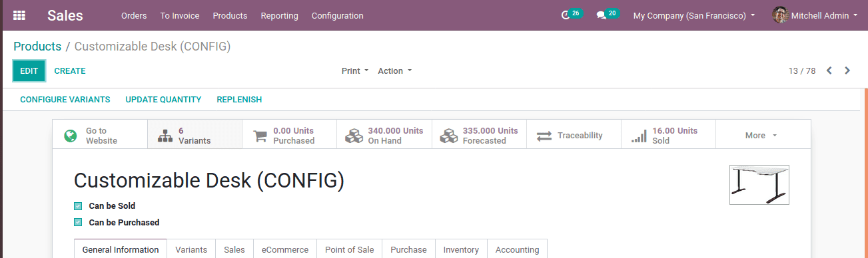Click the cubes icon for On Hand
Image resolution: width=868 pixels, height=258 pixels.
[354, 136]
